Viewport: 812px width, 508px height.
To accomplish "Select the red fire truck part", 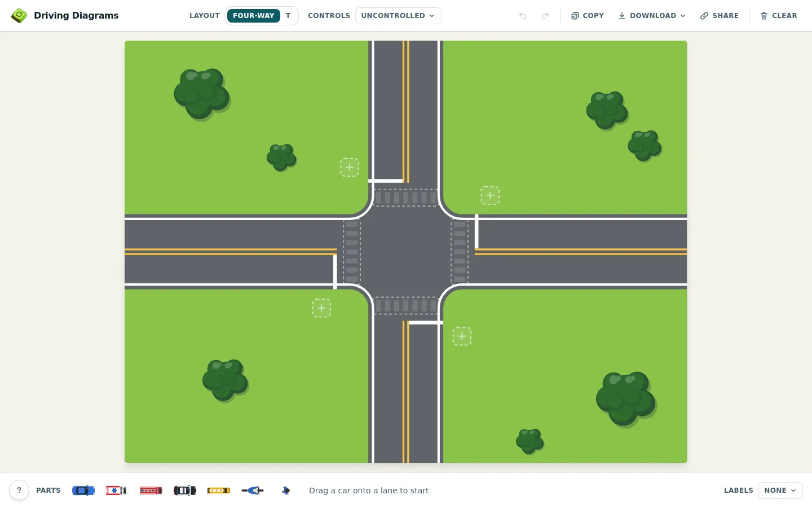I will (x=151, y=491).
